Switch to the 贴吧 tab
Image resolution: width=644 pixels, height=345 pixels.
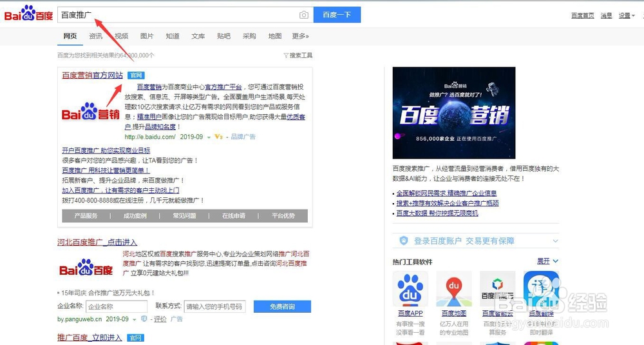[x=223, y=36]
